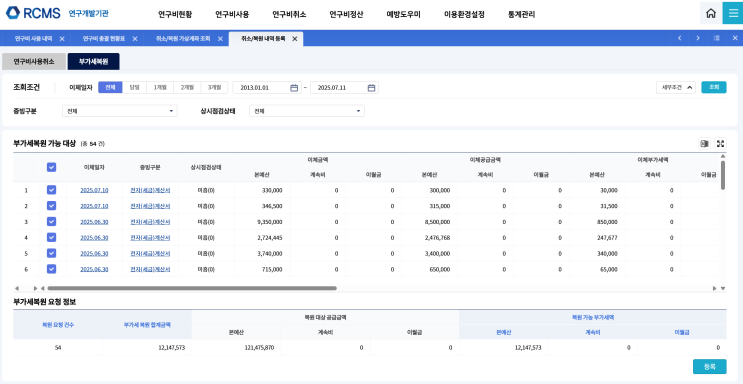Click the horizontal scrollbar far-left arrow

17,288
